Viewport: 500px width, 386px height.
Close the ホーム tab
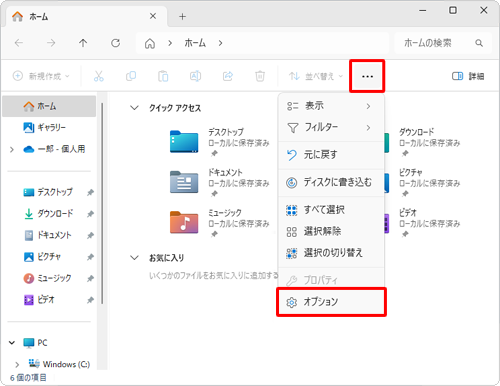click(153, 16)
